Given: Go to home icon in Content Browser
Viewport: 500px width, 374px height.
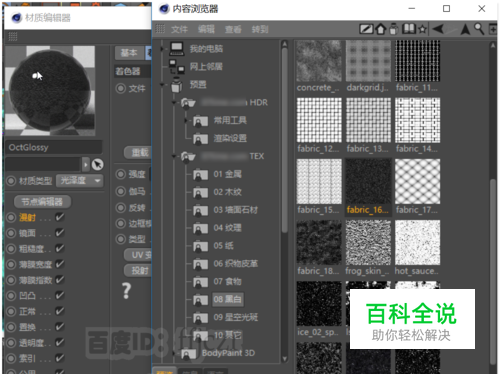Looking at the screenshot, I should point(380,29).
